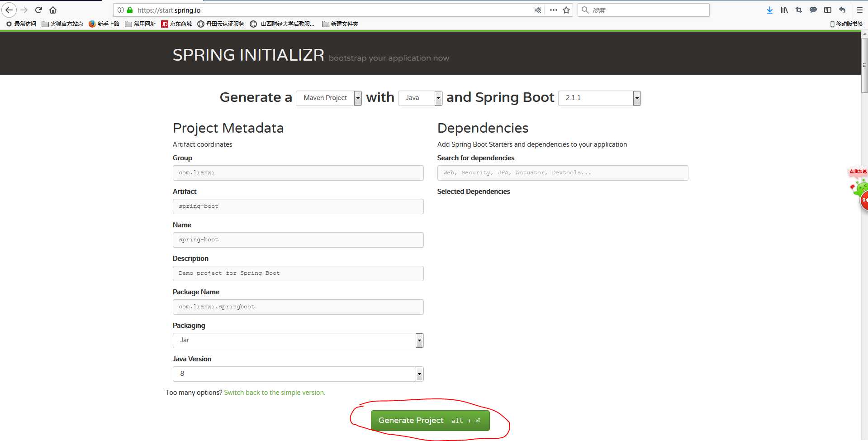
Task: Open the downloads arrow icon
Action: pyautogui.click(x=770, y=10)
